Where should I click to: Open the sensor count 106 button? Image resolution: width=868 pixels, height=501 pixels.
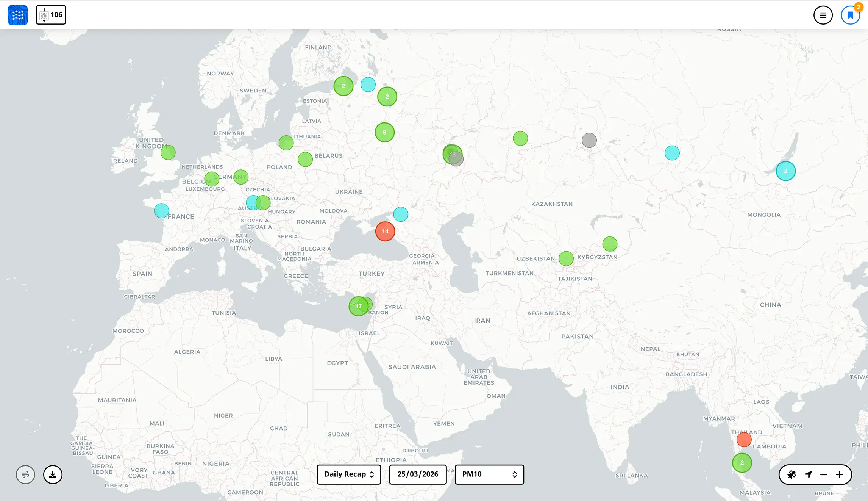[x=51, y=15]
